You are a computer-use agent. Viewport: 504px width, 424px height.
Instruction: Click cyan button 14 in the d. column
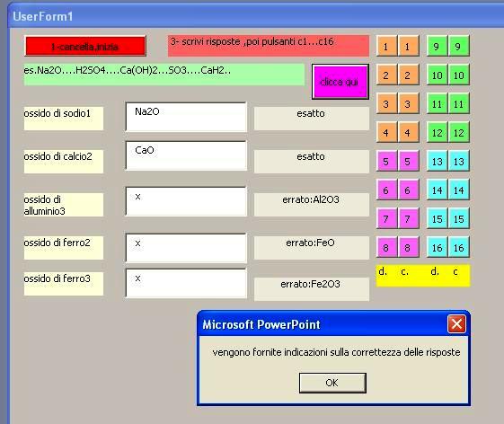(438, 190)
